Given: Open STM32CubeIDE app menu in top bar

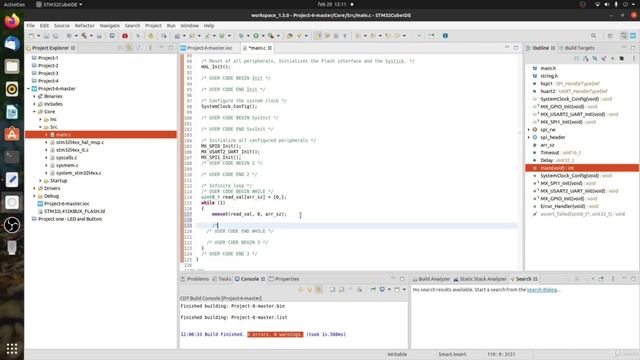Looking at the screenshot, I should coord(59,4).
